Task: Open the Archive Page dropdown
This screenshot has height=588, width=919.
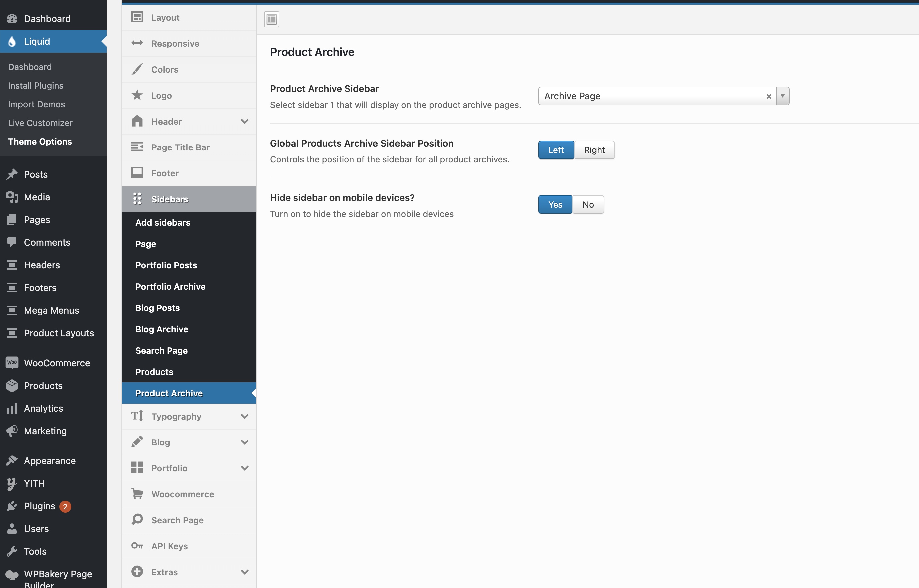Action: click(783, 96)
